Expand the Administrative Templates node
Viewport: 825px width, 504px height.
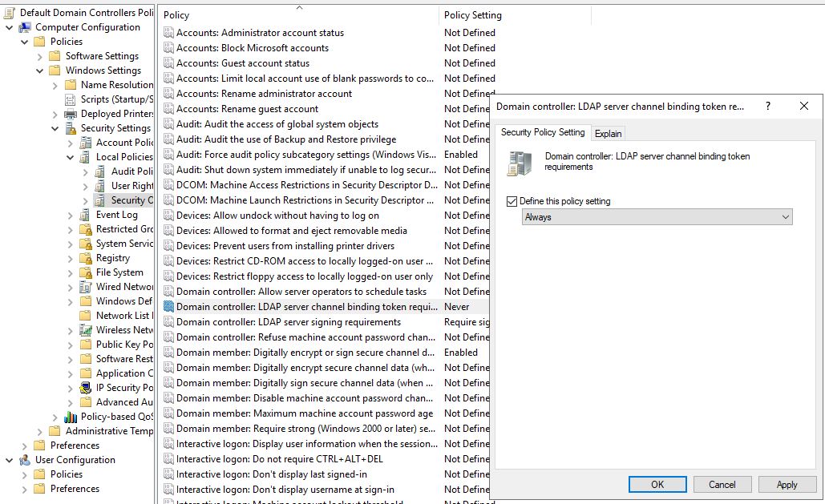[x=40, y=431]
